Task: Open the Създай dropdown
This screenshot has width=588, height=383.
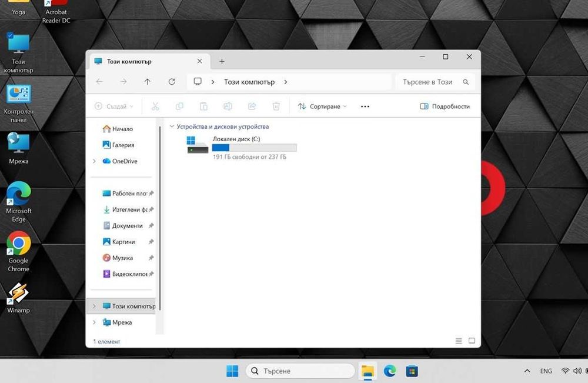Action: (x=114, y=106)
